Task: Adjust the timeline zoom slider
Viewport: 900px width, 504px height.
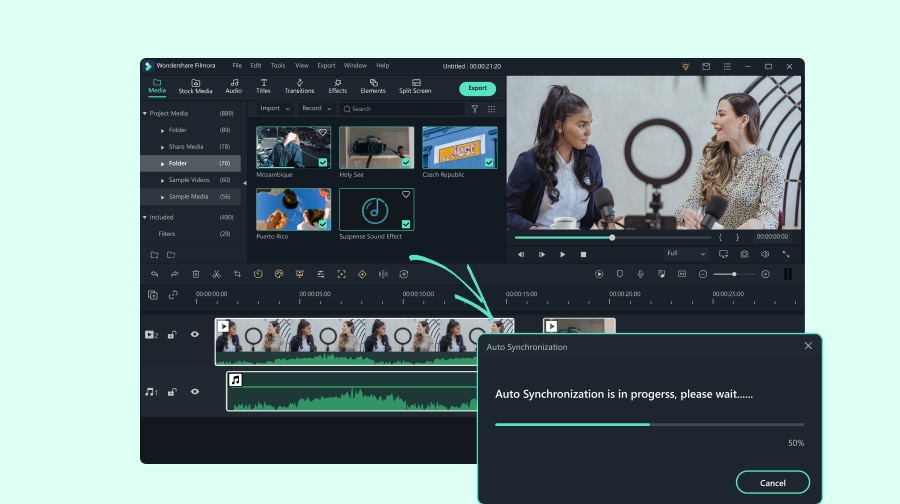Action: (734, 274)
